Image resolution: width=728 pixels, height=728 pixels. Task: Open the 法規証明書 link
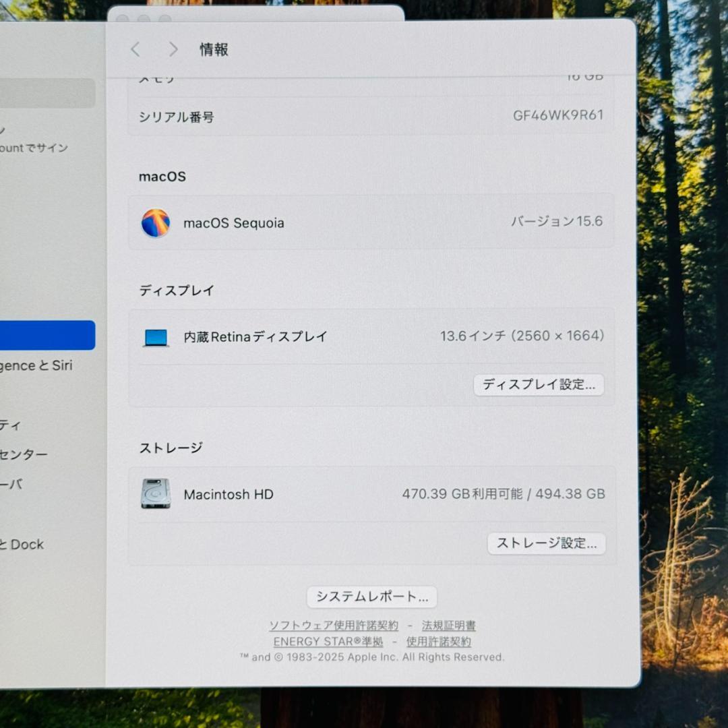[x=449, y=626]
